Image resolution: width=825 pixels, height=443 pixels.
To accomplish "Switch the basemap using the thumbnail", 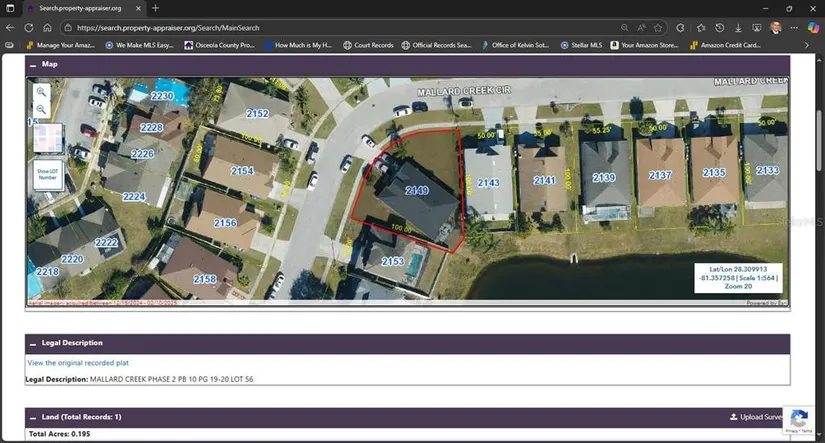I will coord(48,139).
